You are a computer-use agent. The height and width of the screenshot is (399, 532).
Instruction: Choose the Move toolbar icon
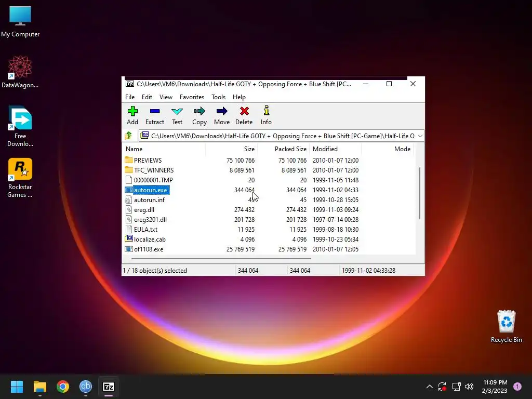[222, 111]
